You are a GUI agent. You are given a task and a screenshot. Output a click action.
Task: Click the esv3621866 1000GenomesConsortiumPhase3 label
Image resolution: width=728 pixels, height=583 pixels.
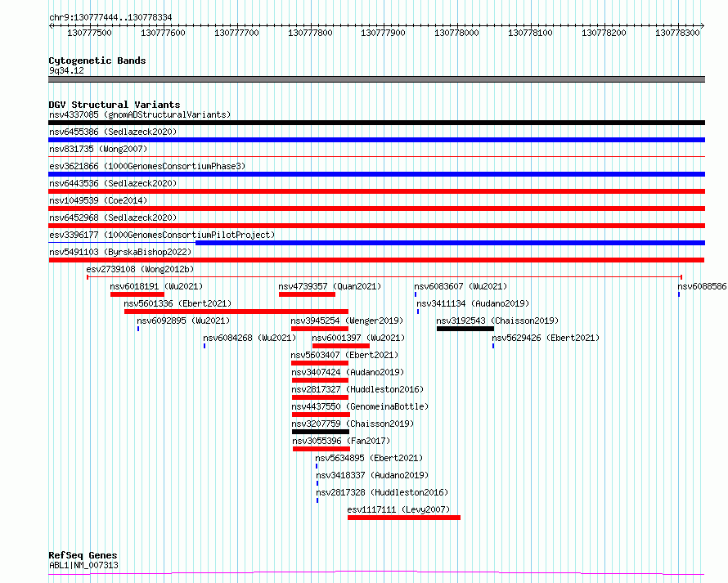[147, 166]
